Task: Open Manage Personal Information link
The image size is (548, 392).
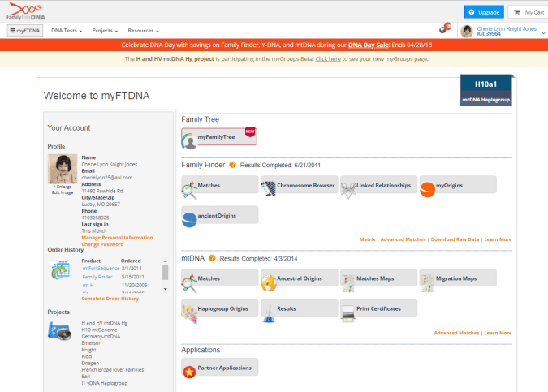Action: [x=117, y=237]
